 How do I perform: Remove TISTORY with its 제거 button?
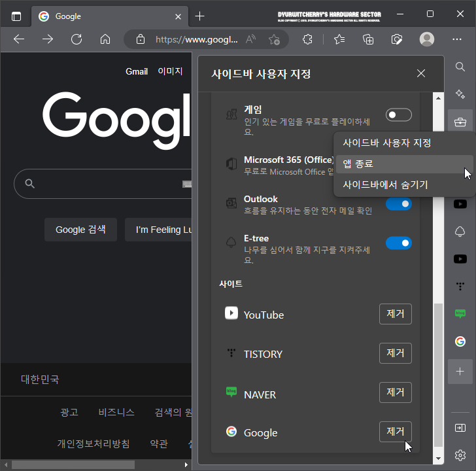(395, 353)
